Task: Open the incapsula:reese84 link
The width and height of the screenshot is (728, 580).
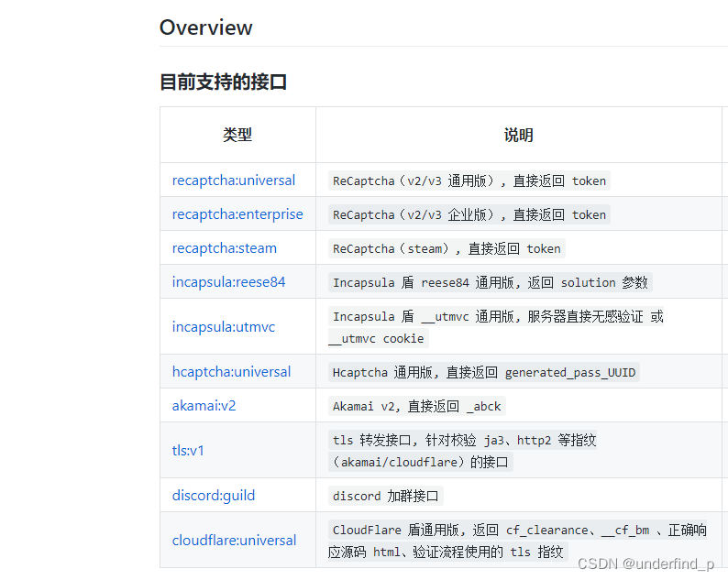Action: 228,281
